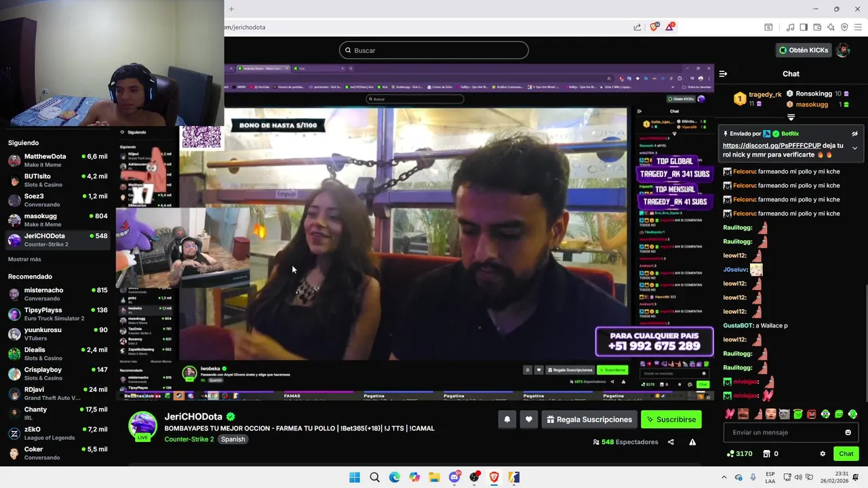Click the taskbar volume speaker icon
868x488 pixels.
pyautogui.click(x=798, y=477)
